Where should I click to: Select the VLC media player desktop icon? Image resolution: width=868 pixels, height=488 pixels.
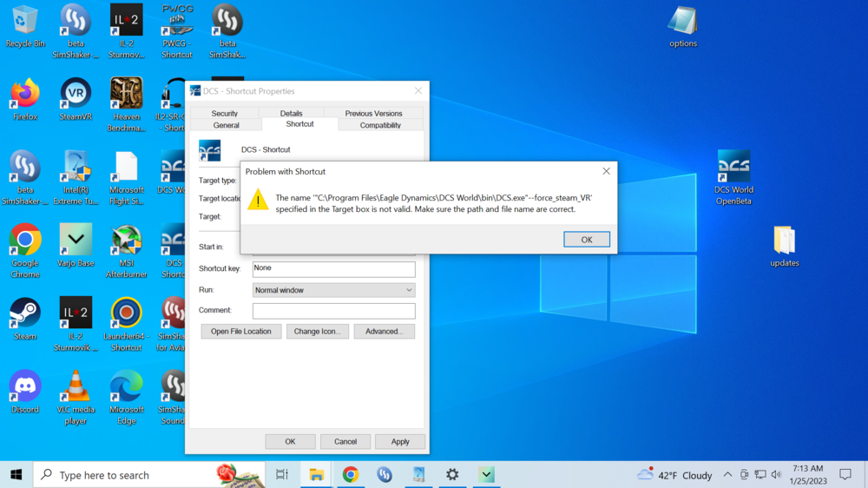pyautogui.click(x=76, y=397)
